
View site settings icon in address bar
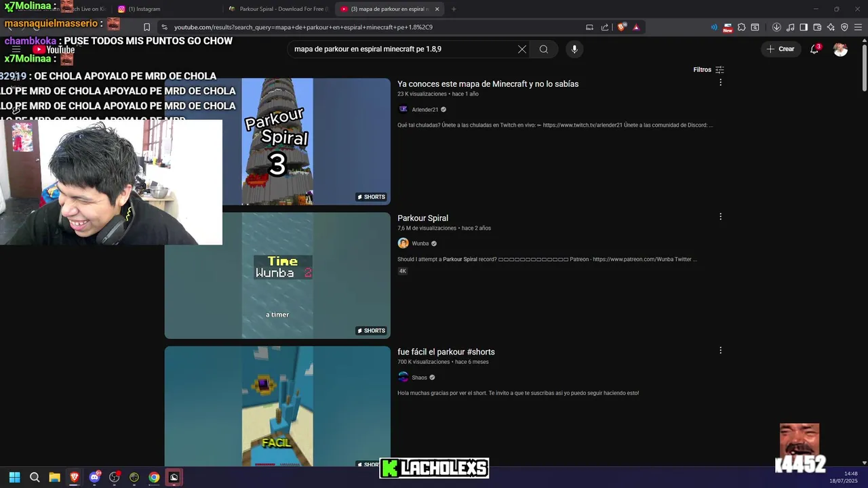pos(164,27)
